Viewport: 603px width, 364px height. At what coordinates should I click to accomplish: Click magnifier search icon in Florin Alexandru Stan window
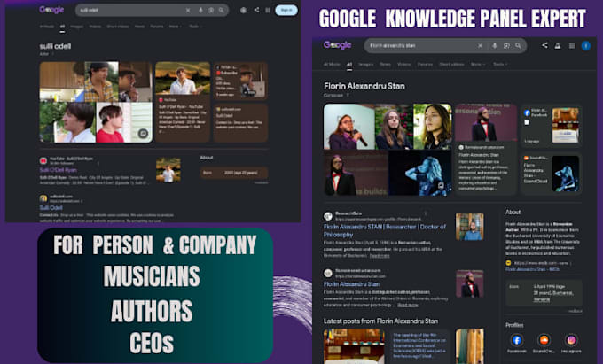point(518,46)
